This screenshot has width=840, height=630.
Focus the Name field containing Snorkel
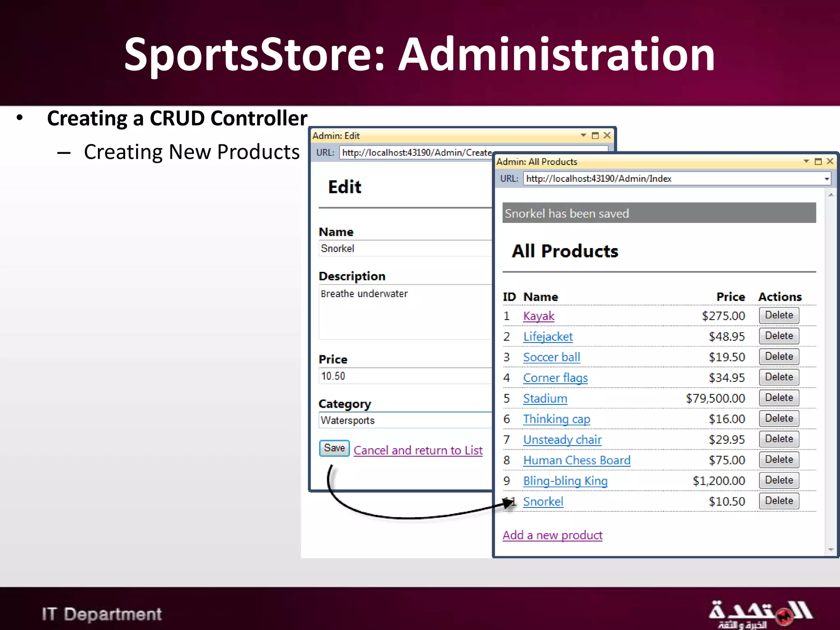[x=405, y=249]
